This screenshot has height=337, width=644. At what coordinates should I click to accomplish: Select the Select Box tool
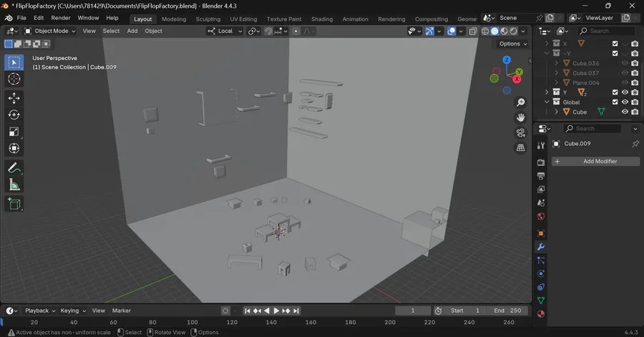point(14,62)
